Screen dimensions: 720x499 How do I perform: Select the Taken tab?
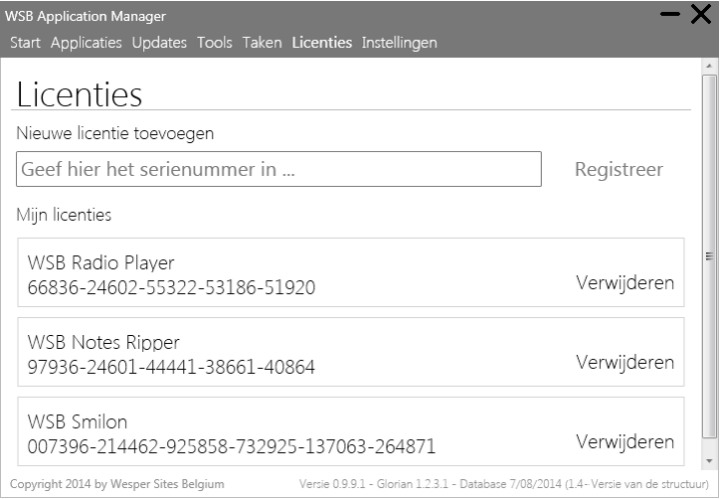tap(262, 43)
